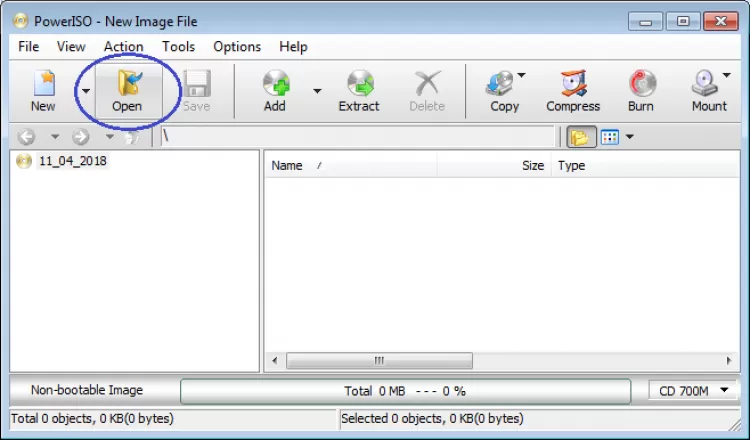Expand the Add button dropdown arrow
The width and height of the screenshot is (750, 440).
coord(317,90)
